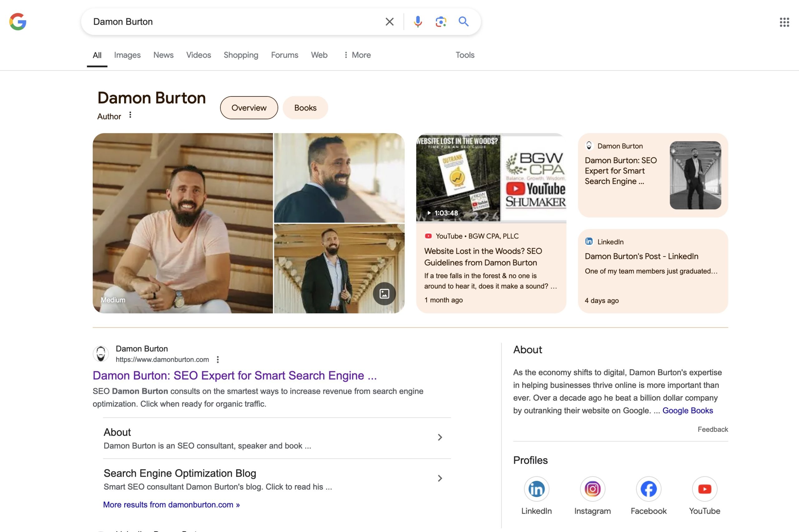The height and width of the screenshot is (532, 799).
Task: Open the Facebook profile icon
Action: click(x=648, y=489)
